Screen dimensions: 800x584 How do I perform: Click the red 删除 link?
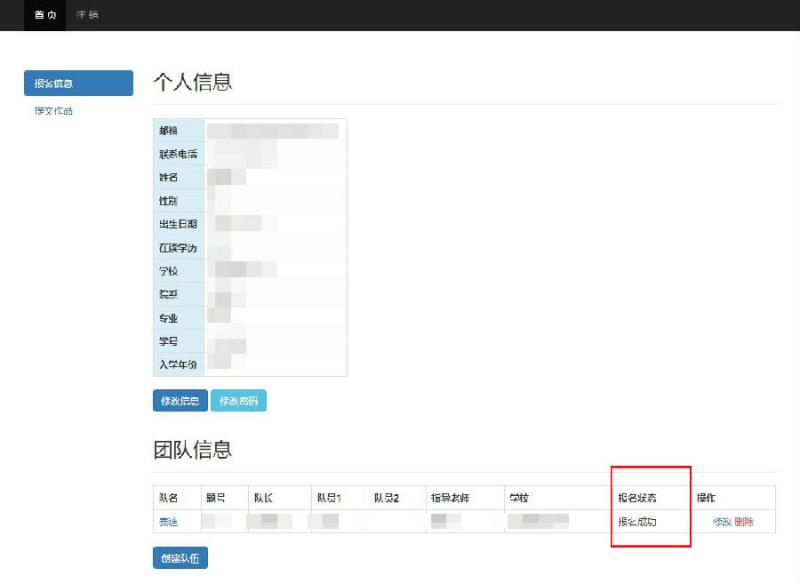pos(744,522)
